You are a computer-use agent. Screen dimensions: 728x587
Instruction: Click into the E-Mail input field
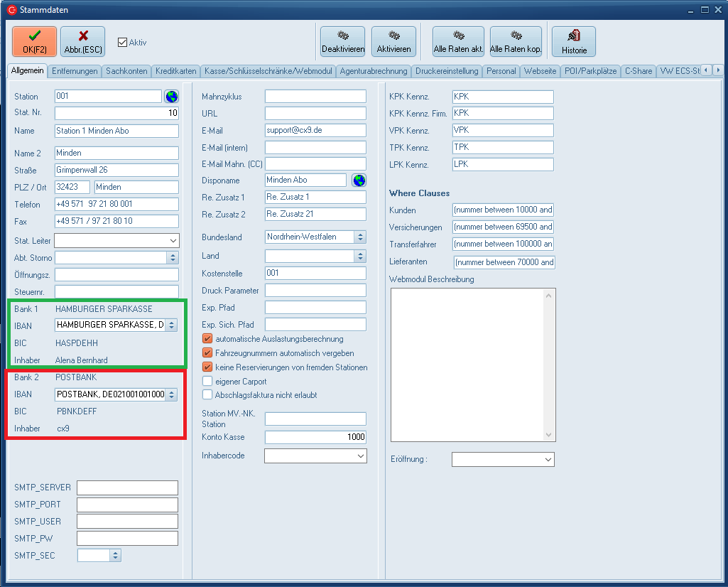pyautogui.click(x=315, y=131)
